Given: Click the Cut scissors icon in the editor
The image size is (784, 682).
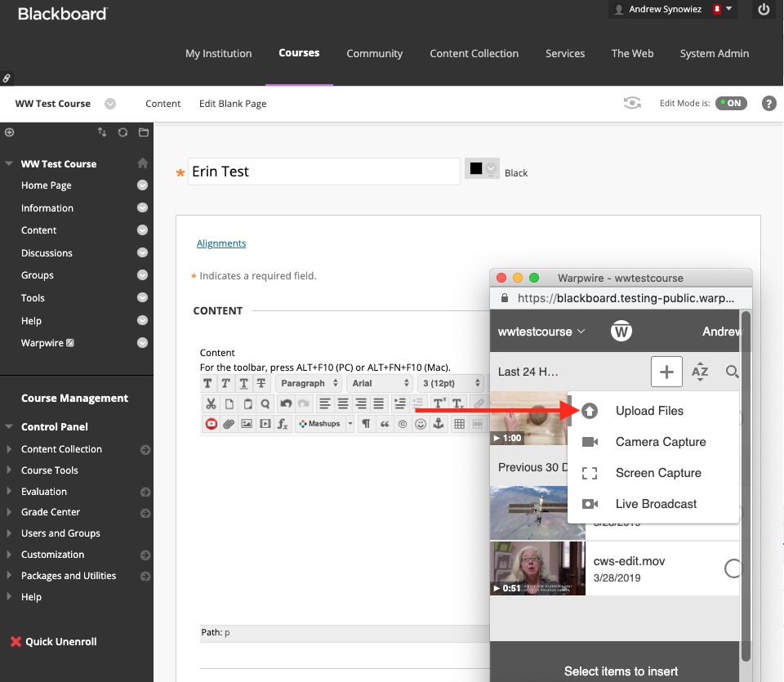Looking at the screenshot, I should tap(211, 403).
